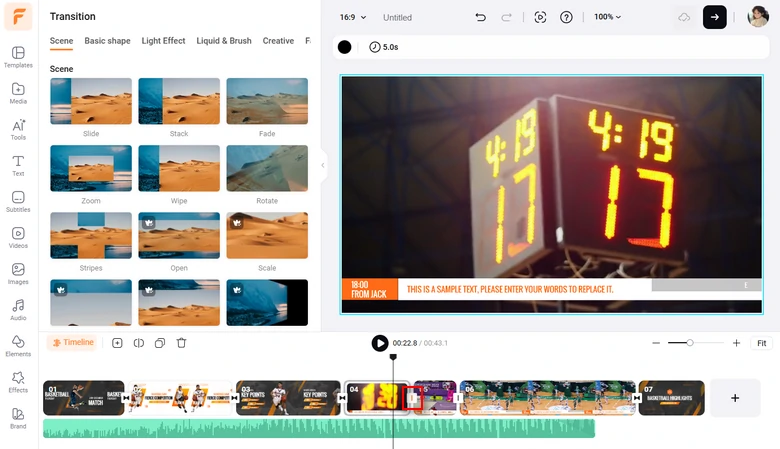The height and width of the screenshot is (449, 780).
Task: Click the screen record icon
Action: coord(540,17)
